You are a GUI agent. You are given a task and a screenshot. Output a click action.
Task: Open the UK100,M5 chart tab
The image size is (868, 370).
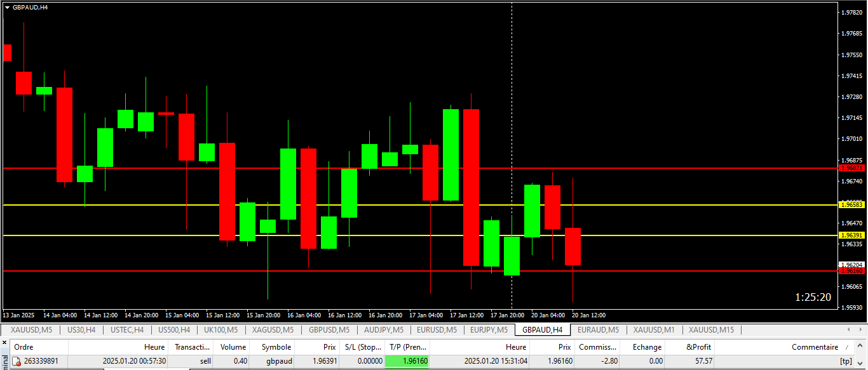pyautogui.click(x=220, y=330)
